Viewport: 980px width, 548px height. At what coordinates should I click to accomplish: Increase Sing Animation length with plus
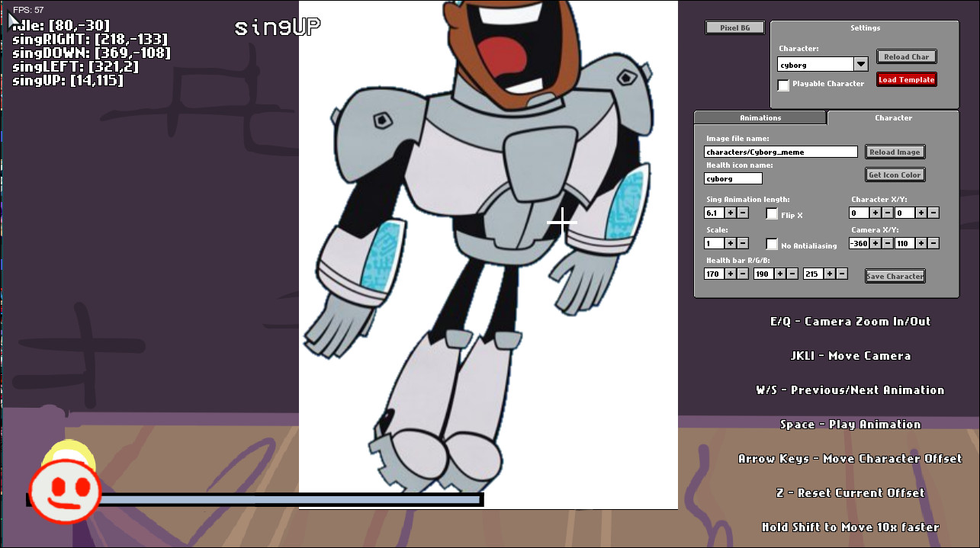tap(731, 213)
